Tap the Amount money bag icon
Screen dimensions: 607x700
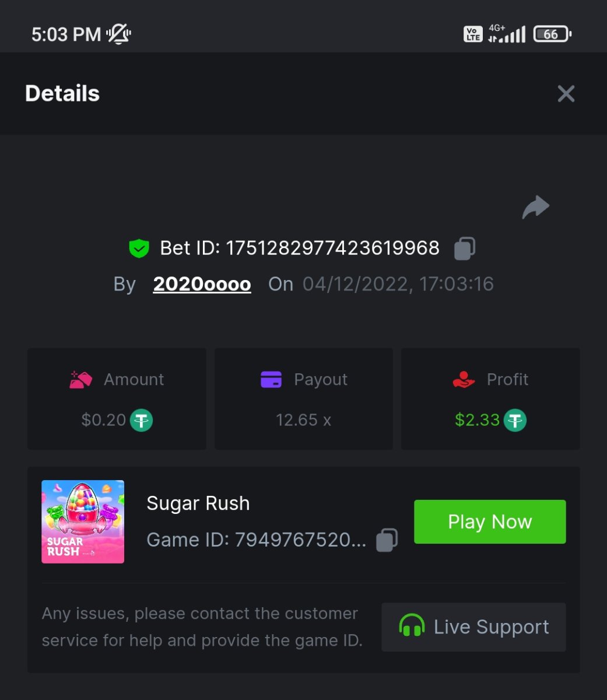pos(80,380)
